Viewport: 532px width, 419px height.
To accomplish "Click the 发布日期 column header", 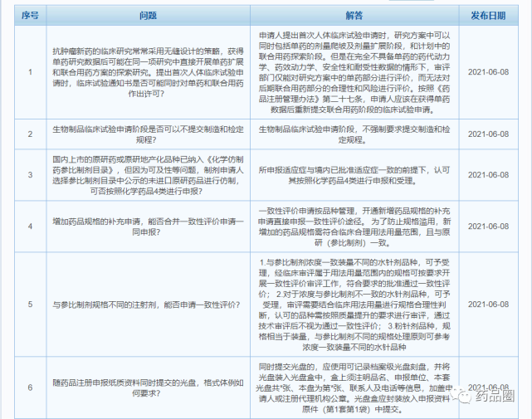I will [x=489, y=16].
